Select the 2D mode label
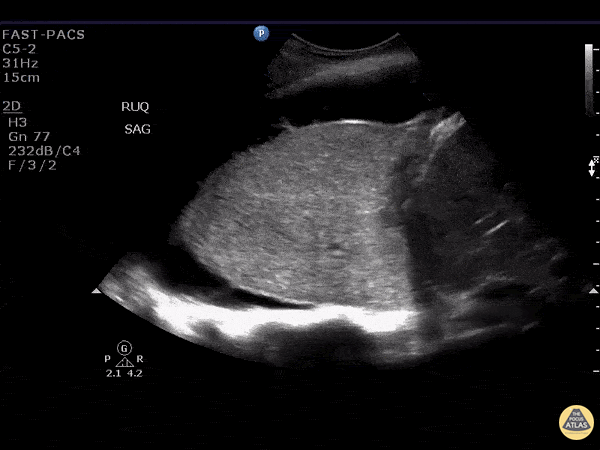This screenshot has height=450, width=600. [12, 106]
